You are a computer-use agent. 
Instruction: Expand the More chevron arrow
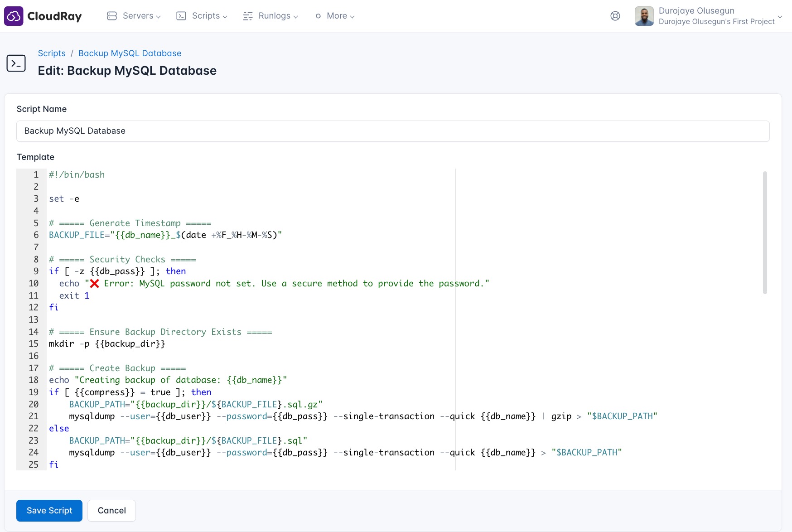pos(352,17)
